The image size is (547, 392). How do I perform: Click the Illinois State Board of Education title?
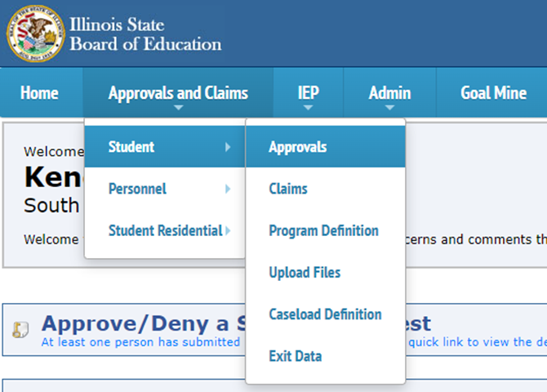click(x=145, y=34)
